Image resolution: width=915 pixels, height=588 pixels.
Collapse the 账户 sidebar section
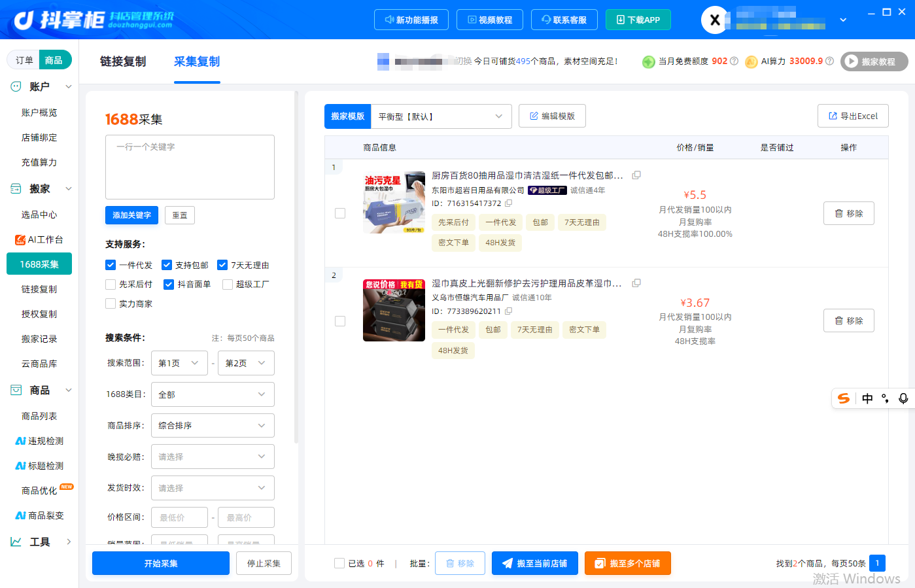click(68, 86)
